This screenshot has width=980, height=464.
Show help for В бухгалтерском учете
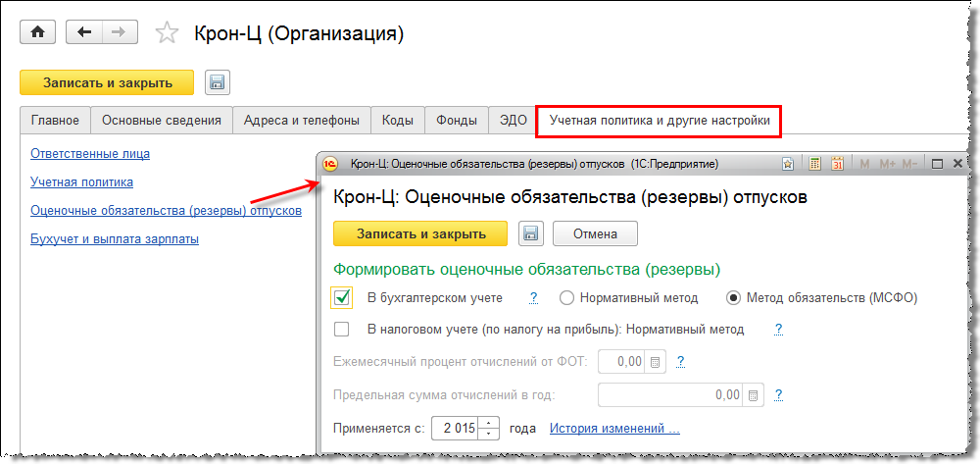534,298
